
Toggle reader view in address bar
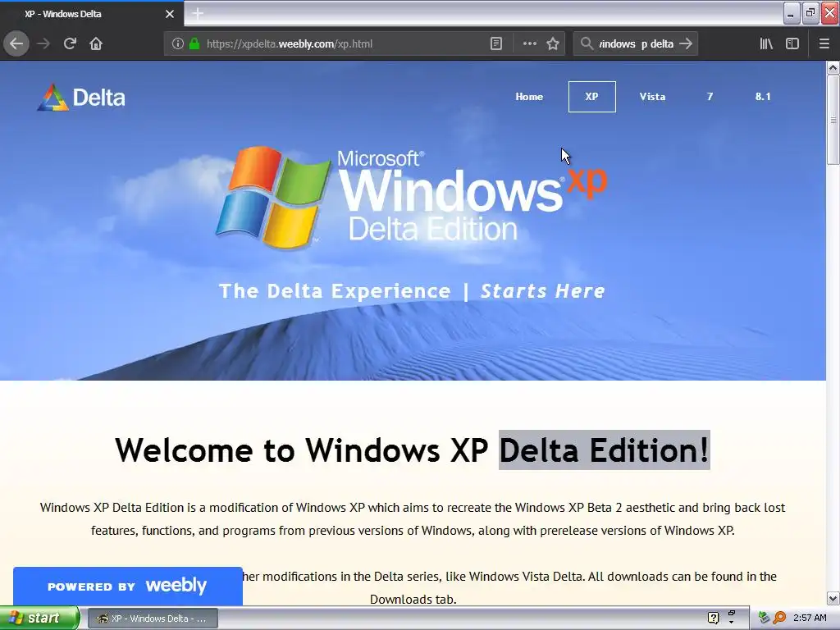tap(496, 43)
